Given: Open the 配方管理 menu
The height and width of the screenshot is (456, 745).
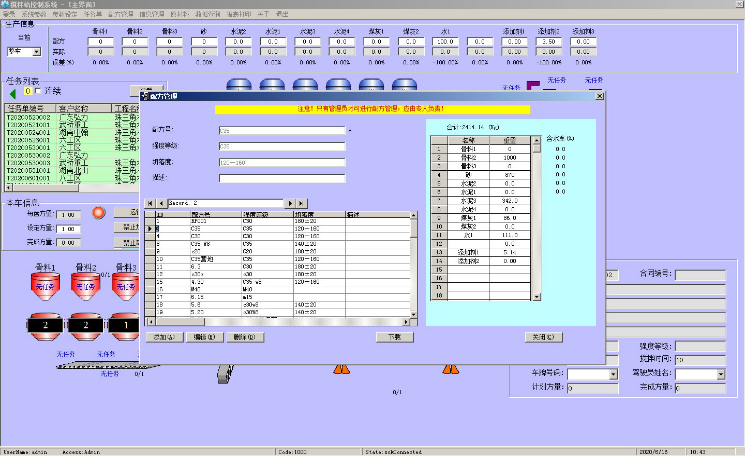Looking at the screenshot, I should 121,14.
